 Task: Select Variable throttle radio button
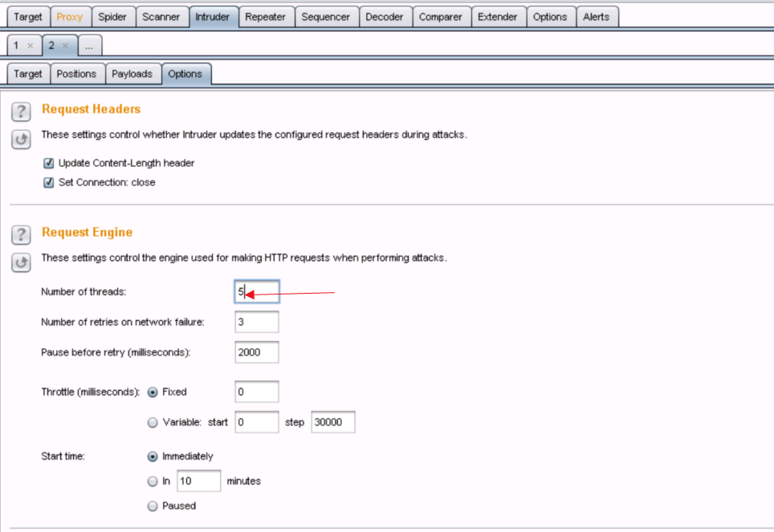[153, 422]
